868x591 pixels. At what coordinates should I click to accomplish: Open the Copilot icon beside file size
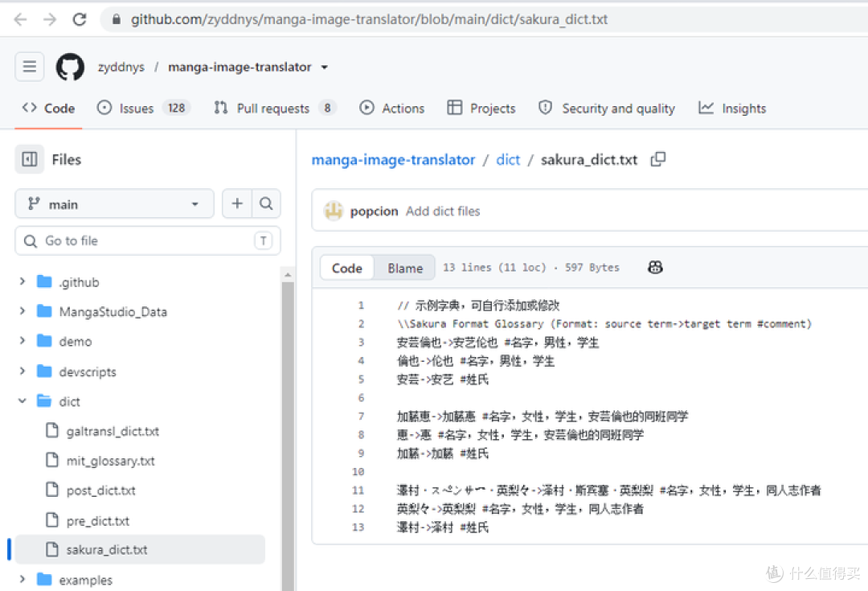pos(655,268)
